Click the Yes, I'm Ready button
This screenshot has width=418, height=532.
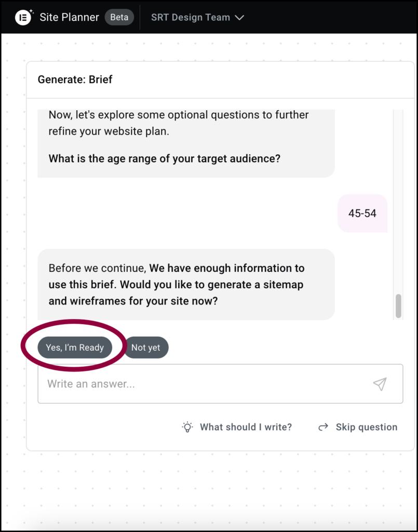pos(75,347)
